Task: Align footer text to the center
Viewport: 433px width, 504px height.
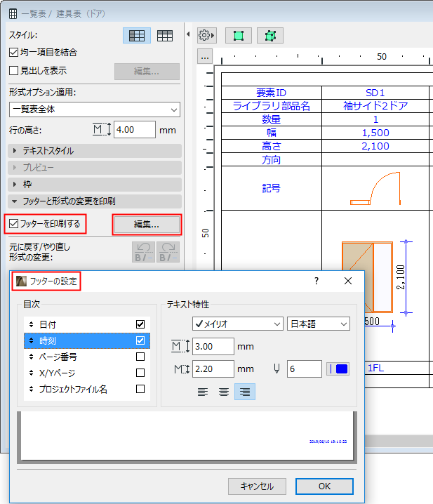Action: (x=224, y=392)
